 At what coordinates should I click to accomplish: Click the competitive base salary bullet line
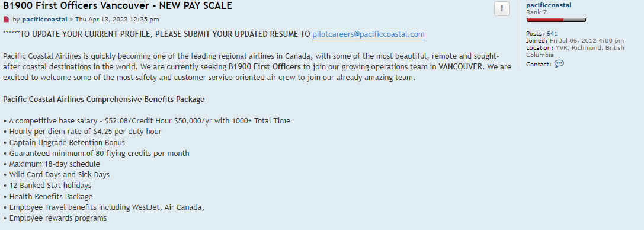tap(146, 121)
